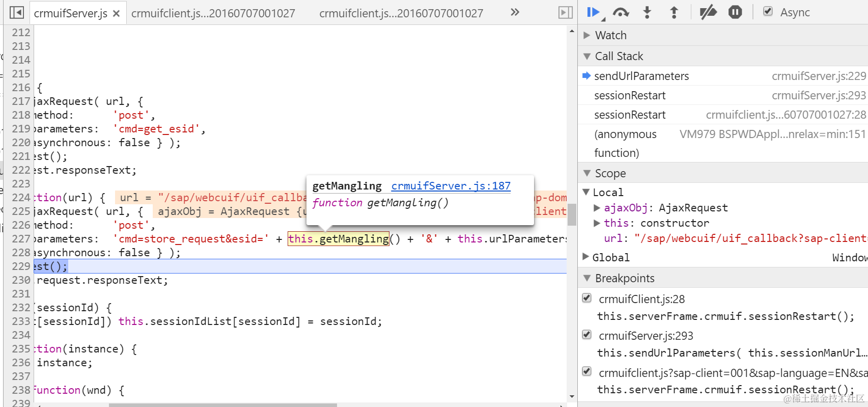Step into next function call
This screenshot has height=407, width=868.
[647, 12]
